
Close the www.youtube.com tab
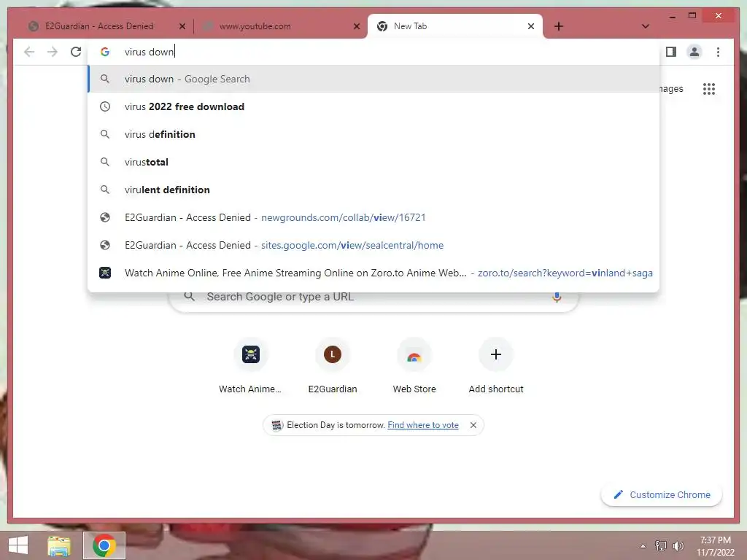356,26
